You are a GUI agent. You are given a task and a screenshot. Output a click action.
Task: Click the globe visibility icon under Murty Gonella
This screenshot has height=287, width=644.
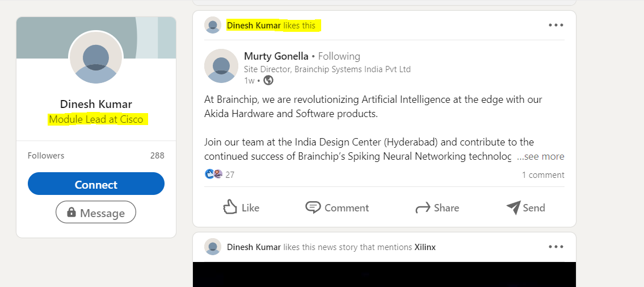pyautogui.click(x=268, y=80)
